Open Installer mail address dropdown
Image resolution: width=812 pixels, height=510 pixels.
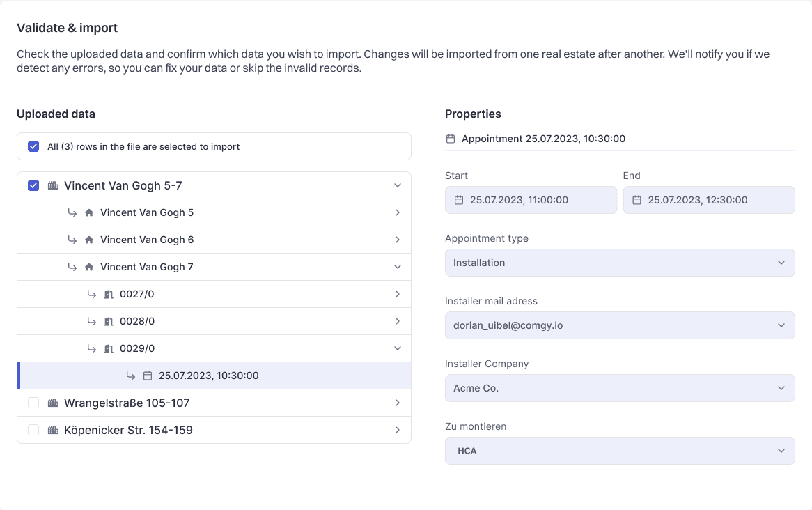pyautogui.click(x=619, y=325)
